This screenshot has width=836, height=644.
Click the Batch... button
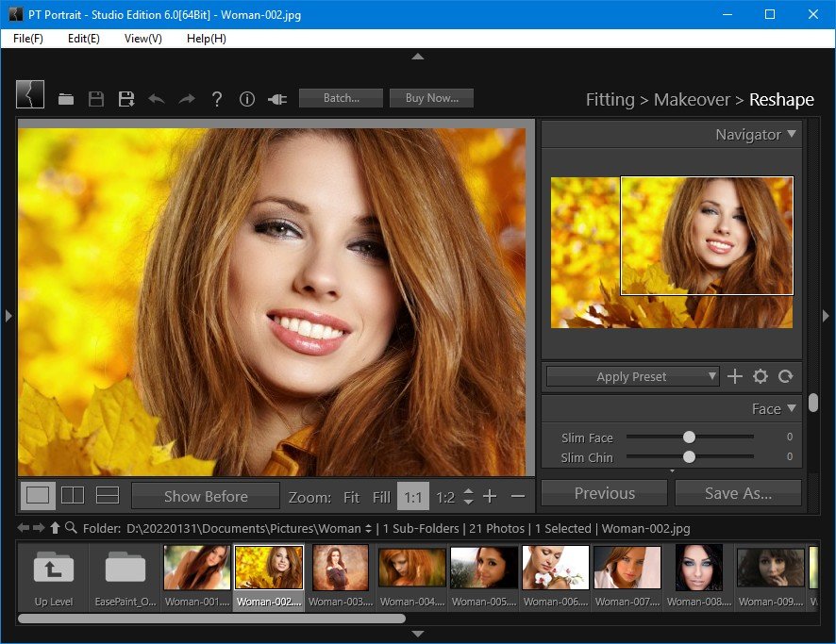pyautogui.click(x=341, y=98)
